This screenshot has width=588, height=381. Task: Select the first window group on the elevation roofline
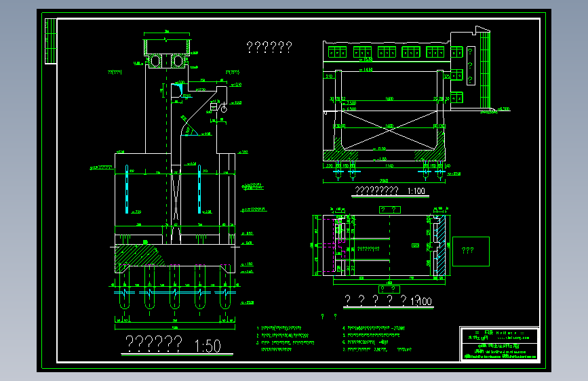tap(337, 52)
